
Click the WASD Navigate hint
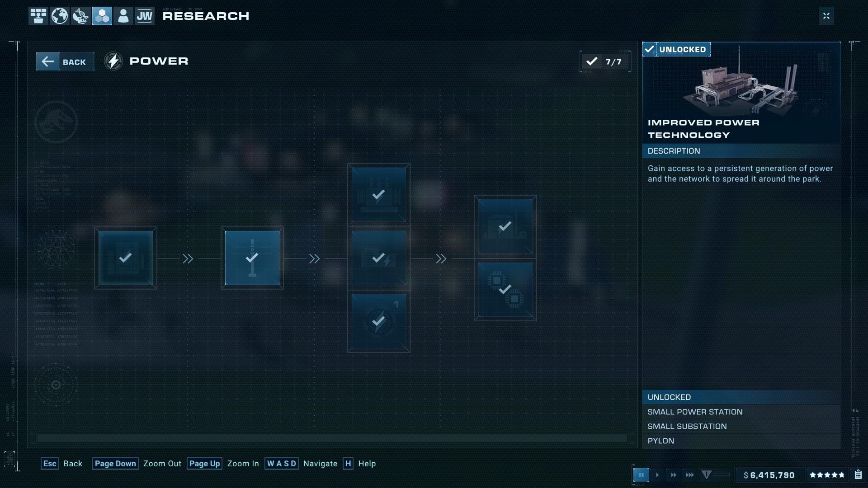click(301, 464)
